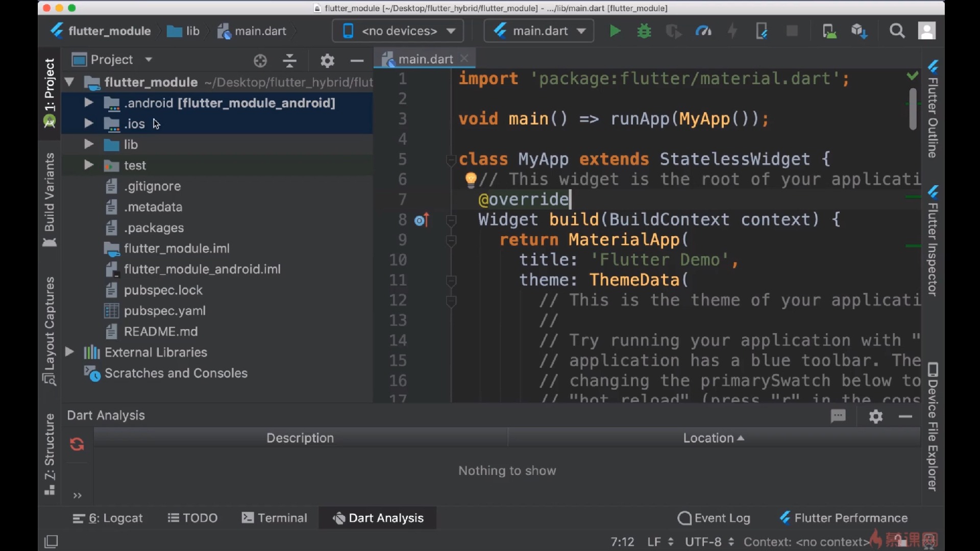Expand External Libraries node
The height and width of the screenshot is (551, 980).
[70, 352]
